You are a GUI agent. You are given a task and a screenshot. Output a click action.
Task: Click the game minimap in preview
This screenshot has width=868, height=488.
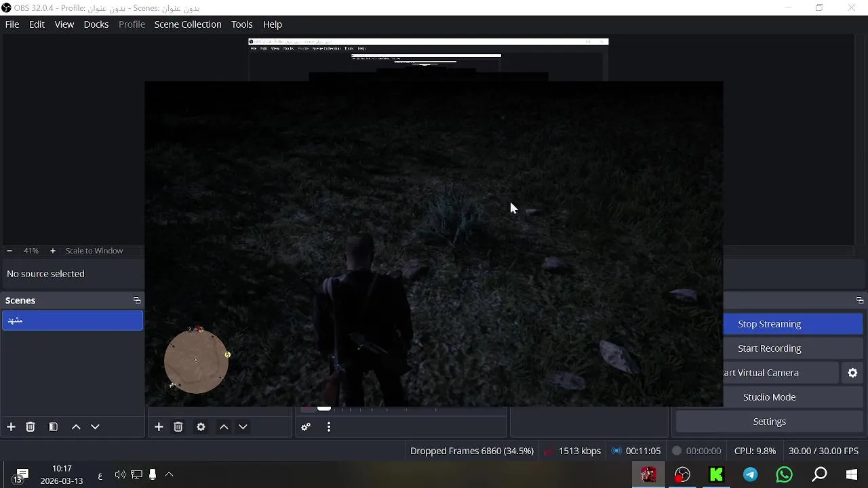click(197, 360)
